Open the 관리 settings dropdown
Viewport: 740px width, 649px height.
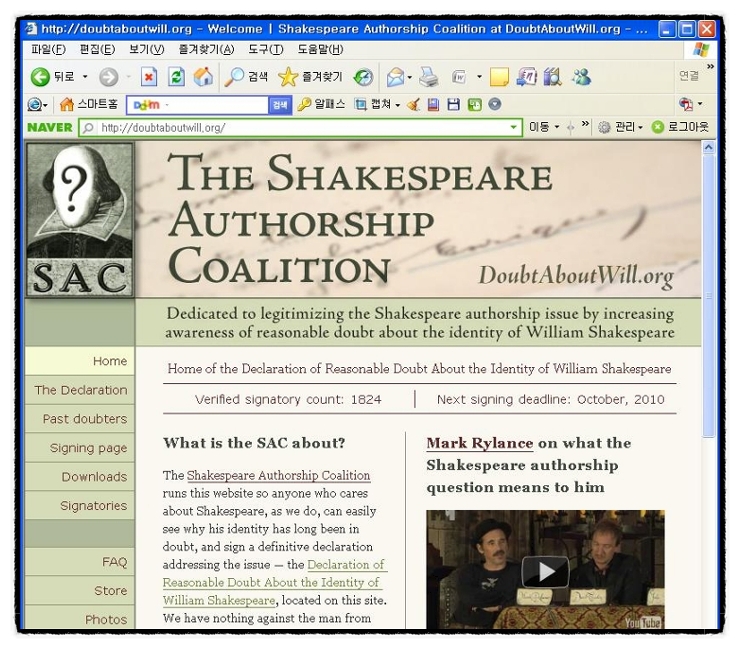pos(620,127)
